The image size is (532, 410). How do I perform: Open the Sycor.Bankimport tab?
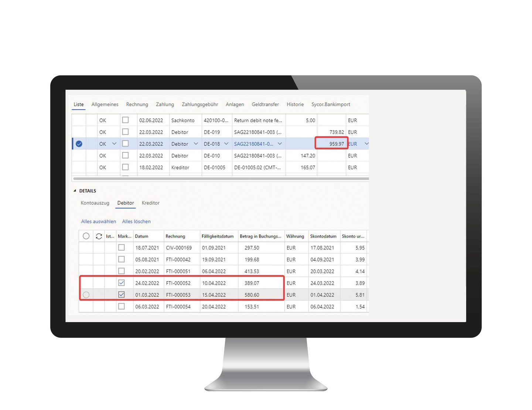tap(331, 104)
